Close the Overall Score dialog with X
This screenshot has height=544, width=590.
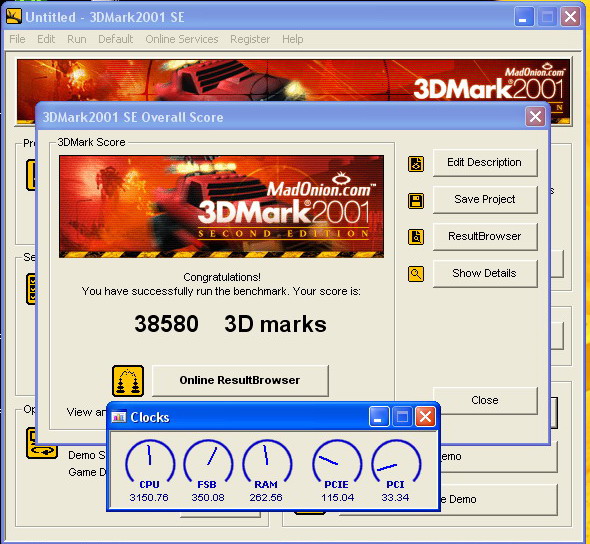(x=535, y=117)
